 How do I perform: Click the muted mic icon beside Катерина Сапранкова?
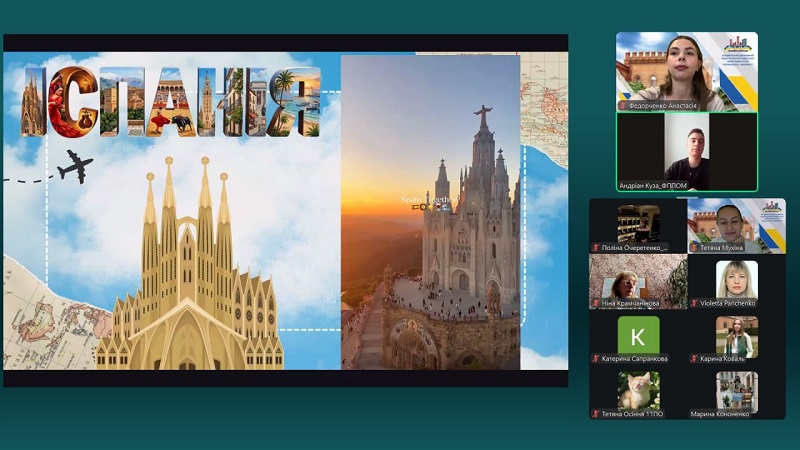click(596, 358)
